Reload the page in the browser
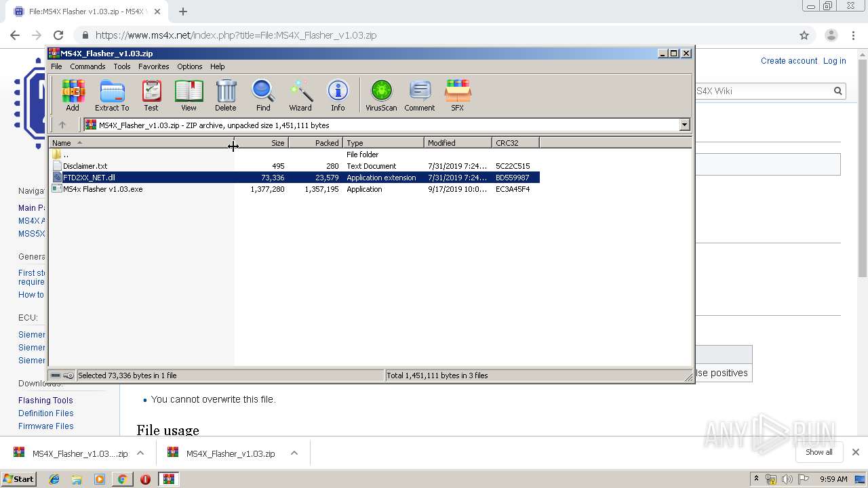Viewport: 868px width, 488px height. coord(58,35)
